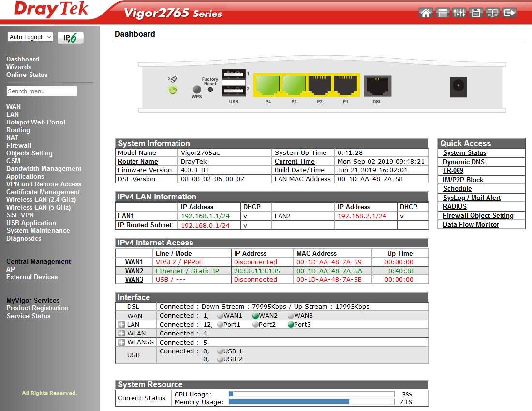Click the Search menu input field
Viewport: 532px width, 411px height.
click(x=42, y=91)
